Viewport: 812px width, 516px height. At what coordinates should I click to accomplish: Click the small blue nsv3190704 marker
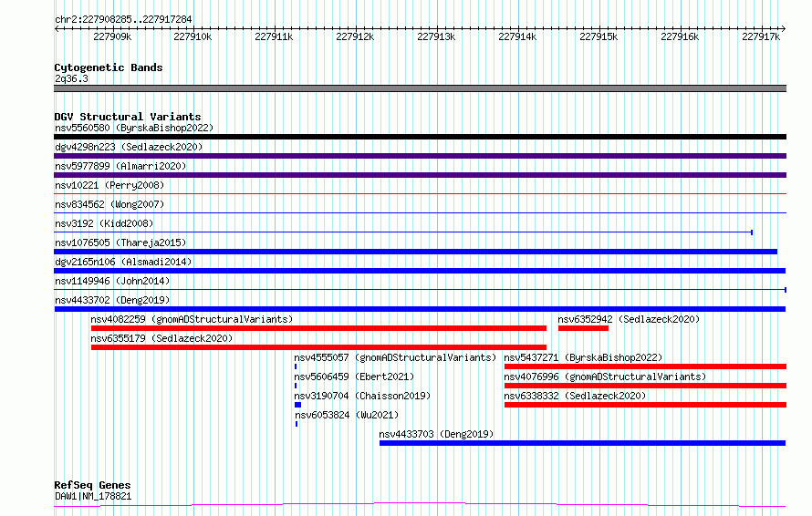[297, 405]
